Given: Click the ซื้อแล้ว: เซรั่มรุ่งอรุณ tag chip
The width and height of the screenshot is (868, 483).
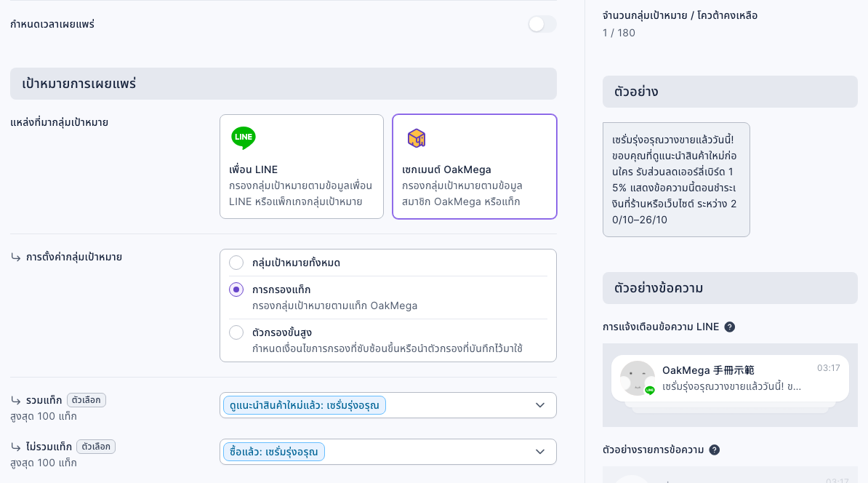Looking at the screenshot, I should click(x=274, y=452).
